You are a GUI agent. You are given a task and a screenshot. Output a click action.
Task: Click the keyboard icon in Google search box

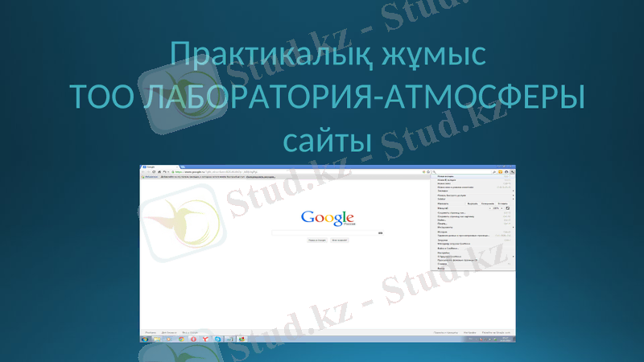coord(380,232)
